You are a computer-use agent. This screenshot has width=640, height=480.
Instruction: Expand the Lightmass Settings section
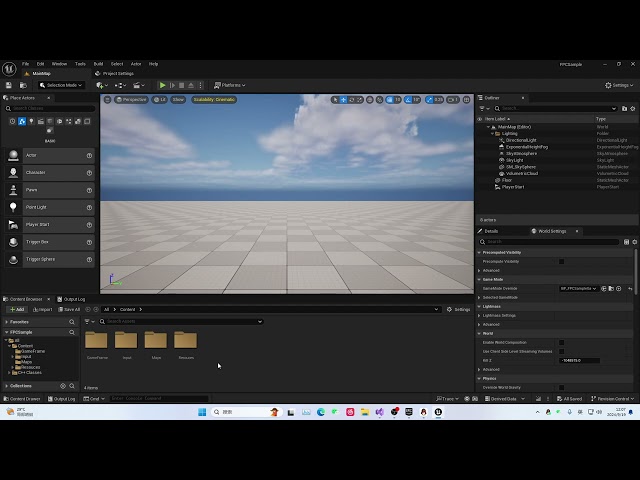(x=479, y=316)
